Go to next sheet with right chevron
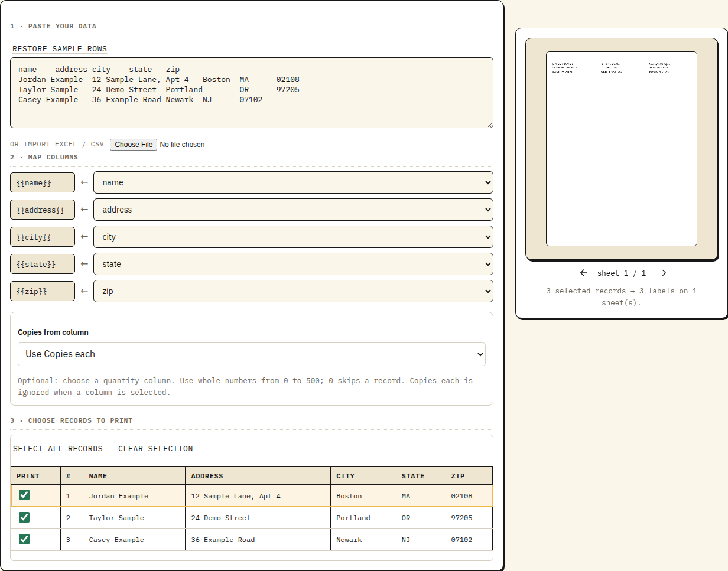Screen dimensions: 728x571 664,273
